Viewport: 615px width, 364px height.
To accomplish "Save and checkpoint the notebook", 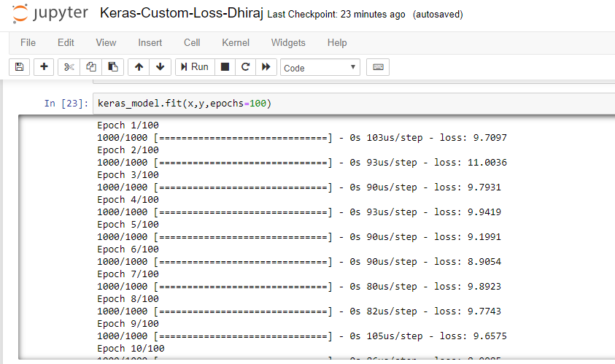I will [x=19, y=67].
